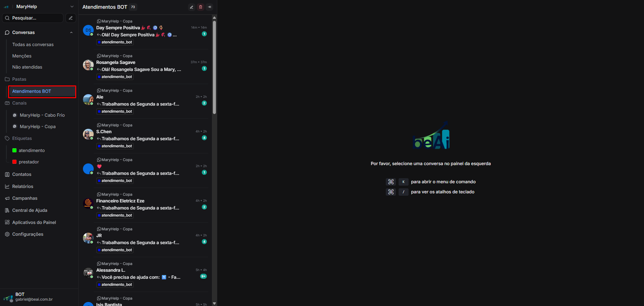
Task: Open BOT user profile menu
Action: click(34, 297)
